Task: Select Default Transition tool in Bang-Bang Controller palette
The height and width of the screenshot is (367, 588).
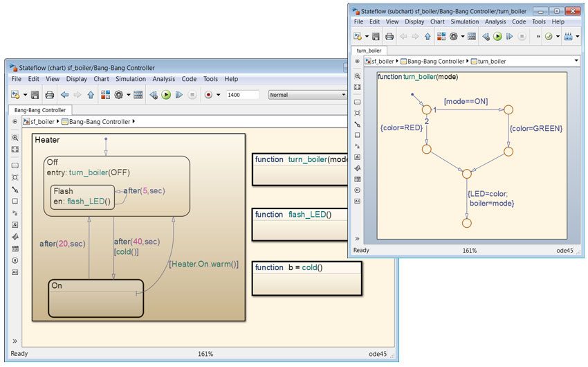Action: 15,189
